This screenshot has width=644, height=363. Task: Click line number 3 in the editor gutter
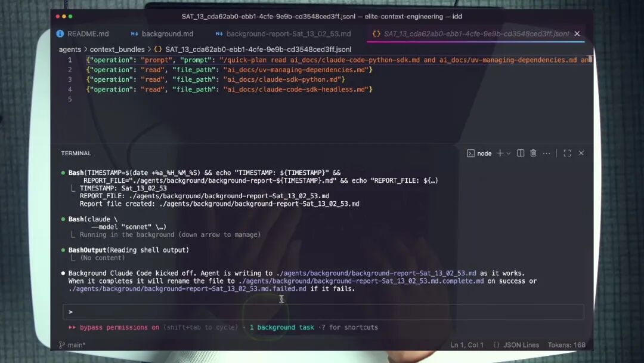(70, 79)
